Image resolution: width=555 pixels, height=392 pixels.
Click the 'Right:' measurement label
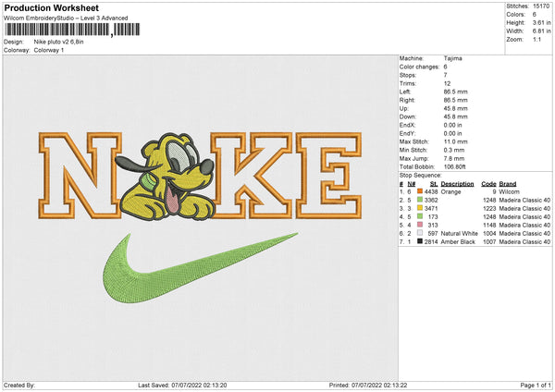coord(407,100)
